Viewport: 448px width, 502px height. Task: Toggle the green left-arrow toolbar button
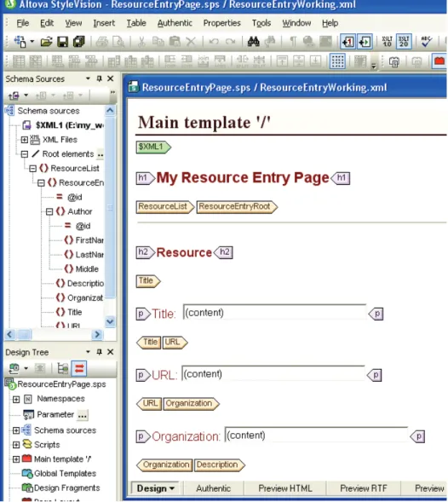click(365, 42)
